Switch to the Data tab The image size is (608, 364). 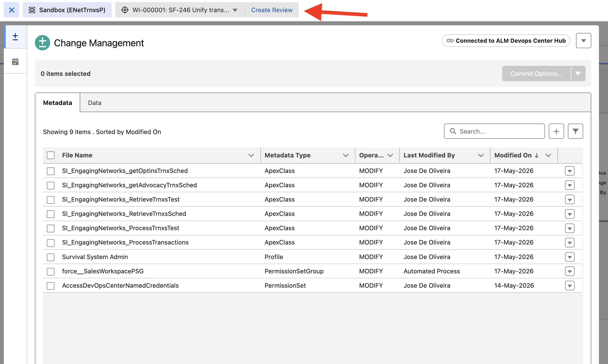click(x=95, y=103)
